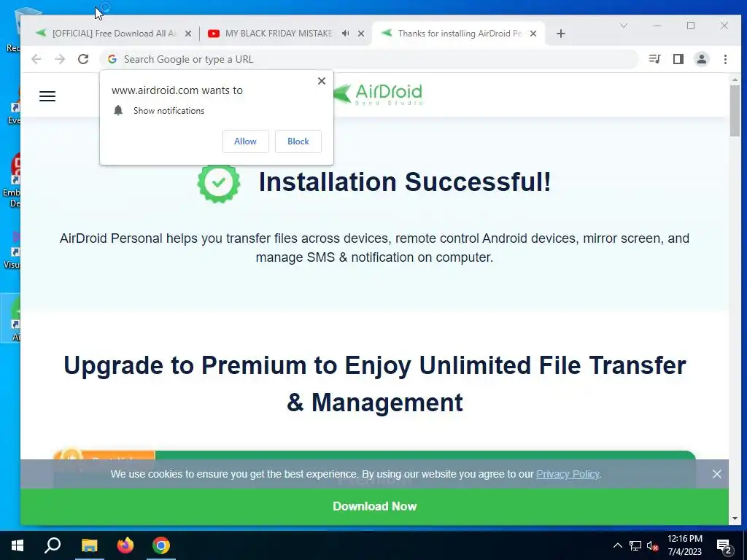The image size is (747, 560).
Task: Click the Download Now button
Action: 374,506
